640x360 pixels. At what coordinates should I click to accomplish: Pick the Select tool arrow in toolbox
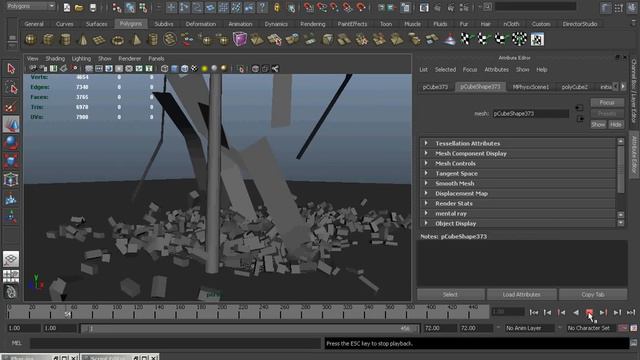(11, 69)
